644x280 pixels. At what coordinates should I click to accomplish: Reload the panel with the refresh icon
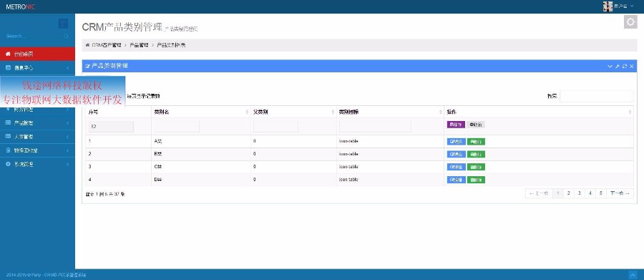(625, 66)
